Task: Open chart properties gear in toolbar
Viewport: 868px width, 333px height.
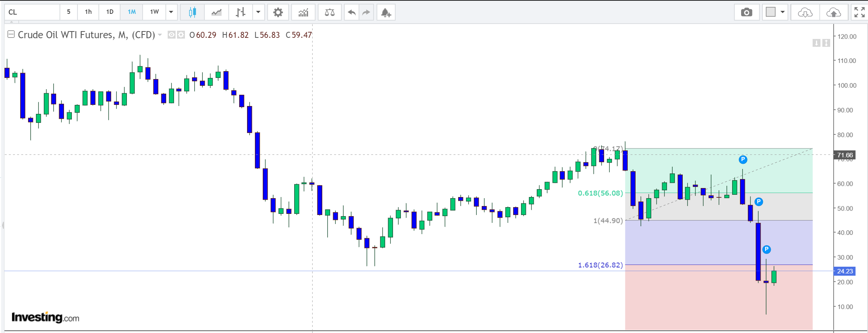Action: [278, 12]
